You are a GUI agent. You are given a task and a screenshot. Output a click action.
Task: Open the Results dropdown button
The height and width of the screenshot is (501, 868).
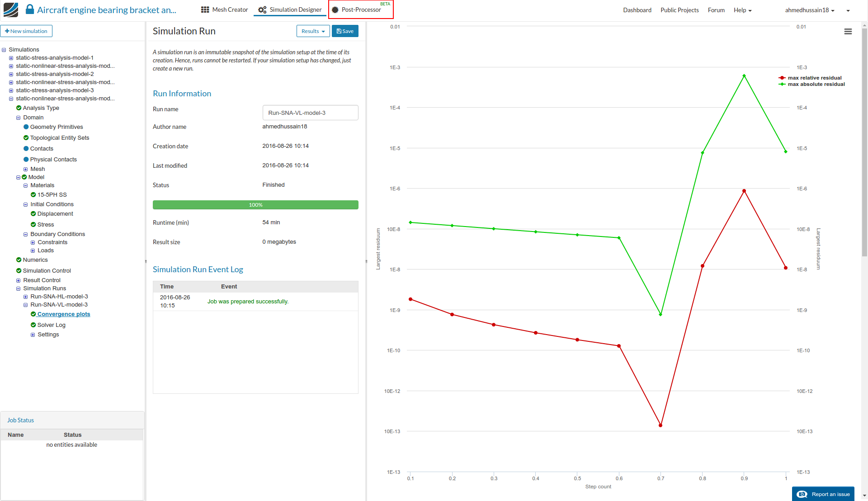[x=313, y=31]
